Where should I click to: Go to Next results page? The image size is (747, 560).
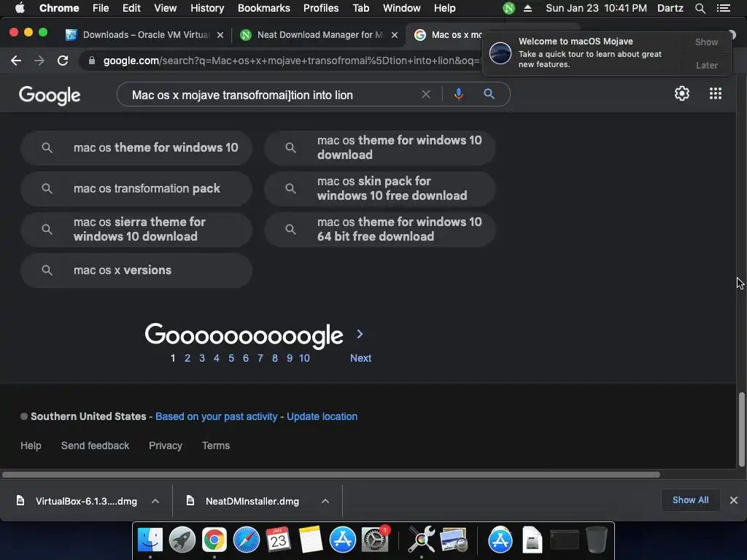[x=360, y=358]
